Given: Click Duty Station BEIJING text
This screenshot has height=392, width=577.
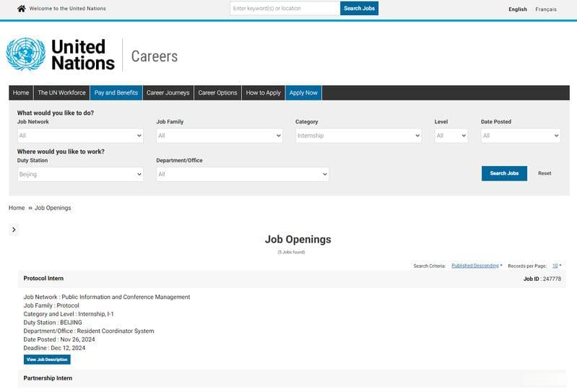Looking at the screenshot, I should (x=53, y=323).
